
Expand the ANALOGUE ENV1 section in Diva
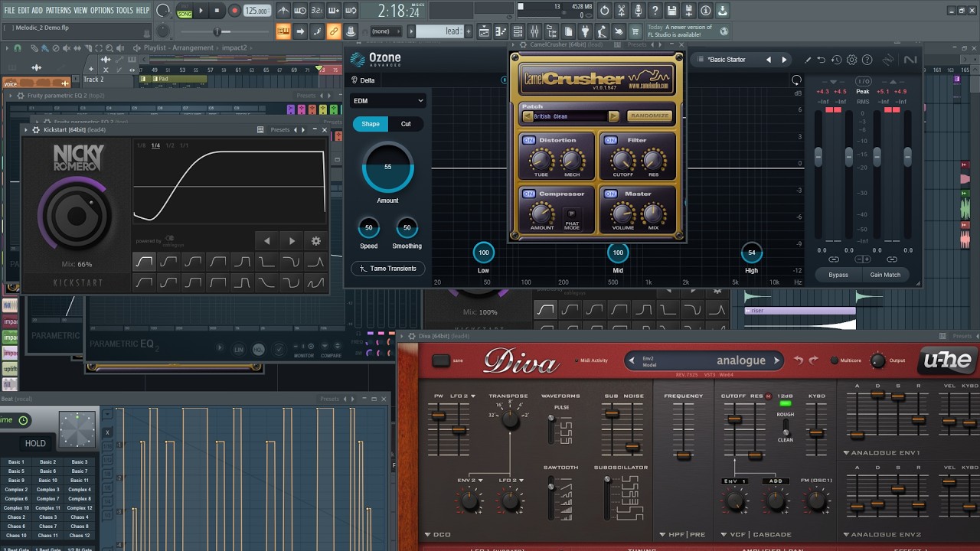click(848, 453)
